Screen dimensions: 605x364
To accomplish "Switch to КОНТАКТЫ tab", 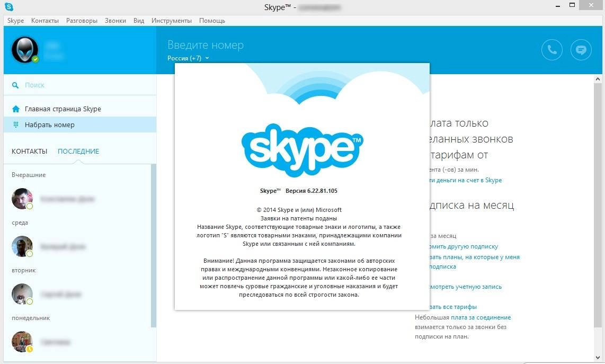I will pyautogui.click(x=29, y=152).
